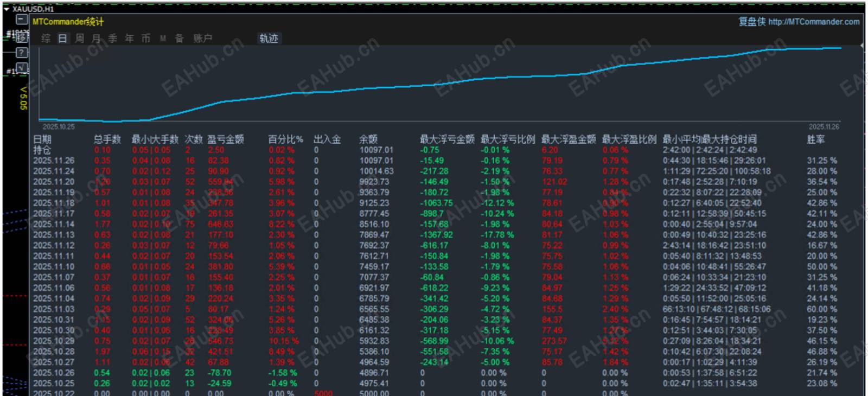Click the 10.15 % percentage for 2025.10.29
Viewport: 868px width, 396px height.
pyautogui.click(x=284, y=341)
